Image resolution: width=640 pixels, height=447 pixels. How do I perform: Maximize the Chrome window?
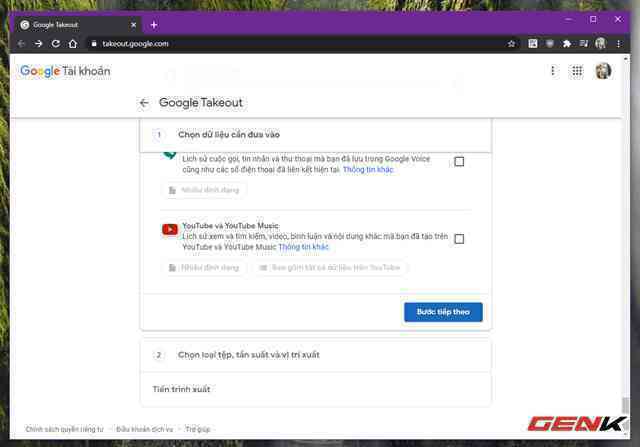point(593,19)
